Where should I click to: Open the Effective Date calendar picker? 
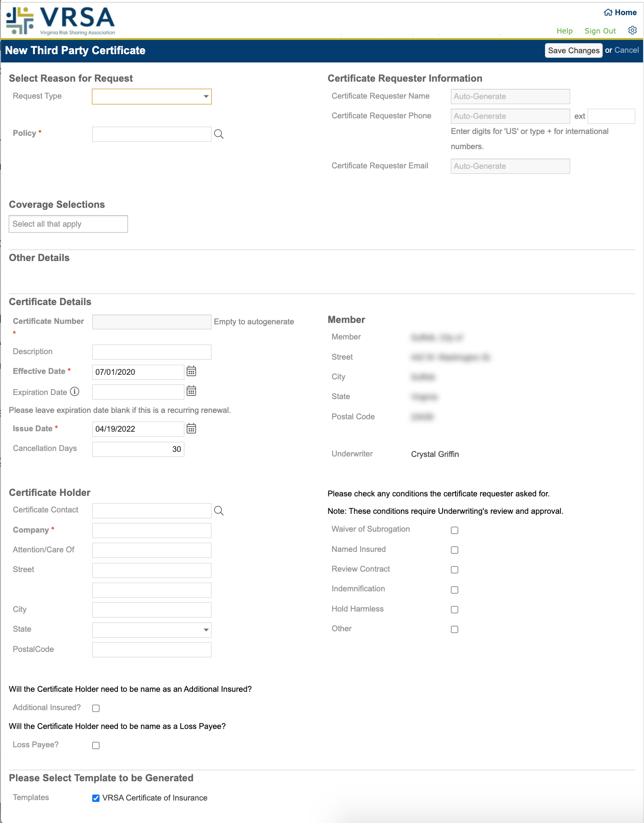[x=191, y=372]
